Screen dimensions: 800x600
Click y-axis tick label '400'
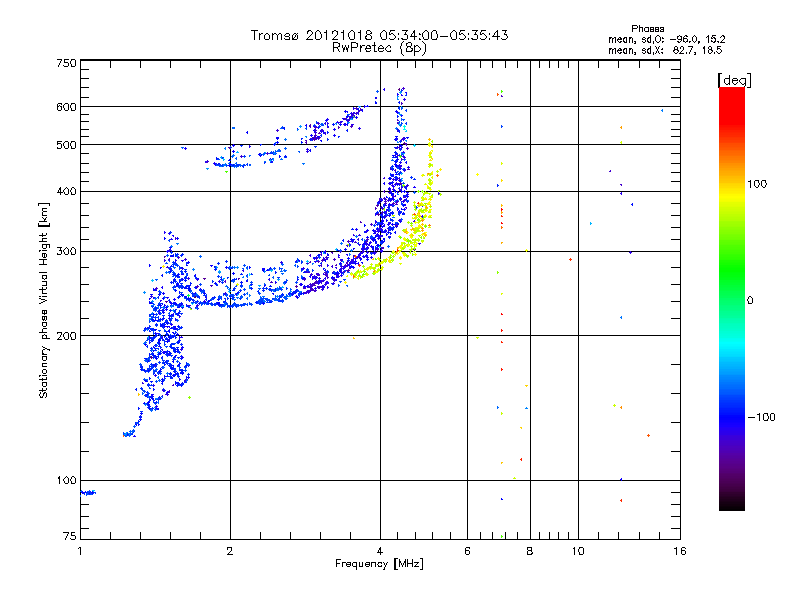(x=67, y=191)
